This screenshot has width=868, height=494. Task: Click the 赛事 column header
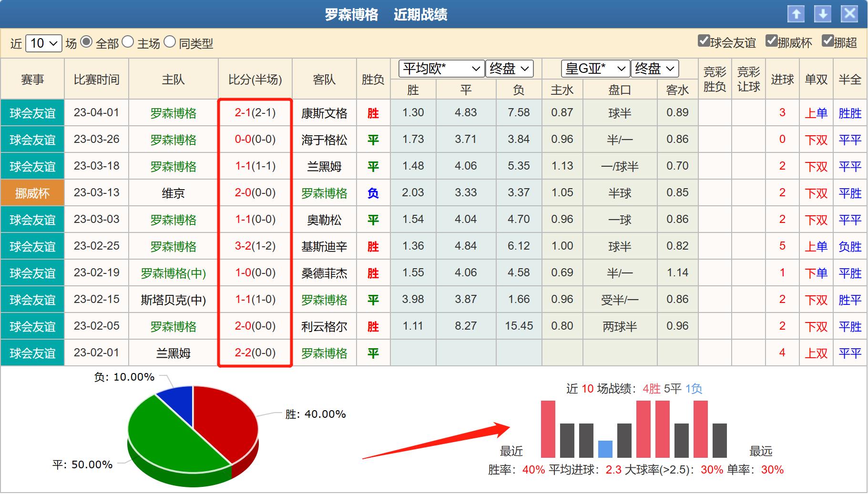coord(32,79)
